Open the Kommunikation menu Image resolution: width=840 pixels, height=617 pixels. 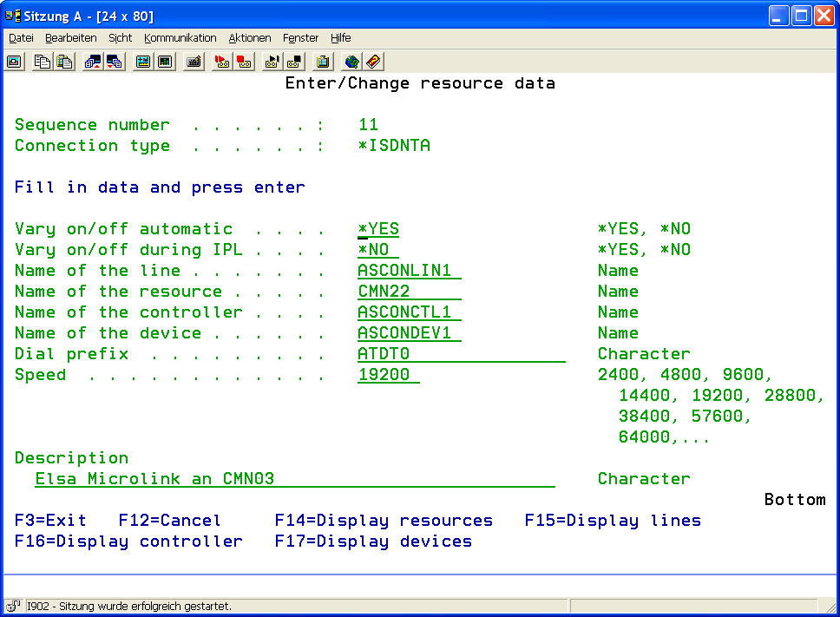point(180,38)
